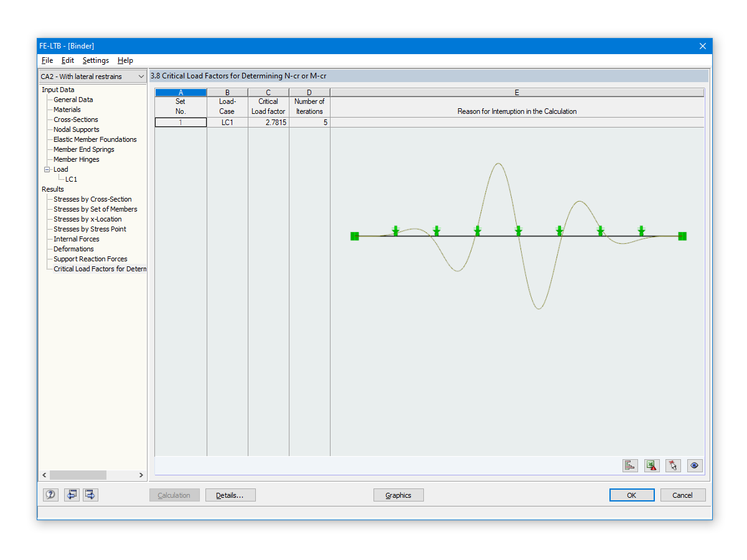The height and width of the screenshot is (560, 747).
Task: Go to previous table with left arrow icon
Action: pyautogui.click(x=72, y=495)
